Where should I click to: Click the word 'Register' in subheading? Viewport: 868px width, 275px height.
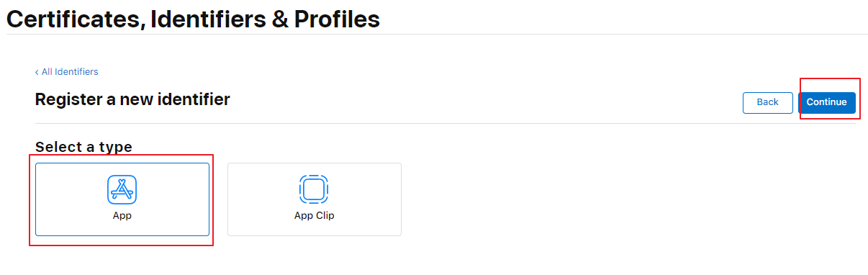click(x=68, y=99)
